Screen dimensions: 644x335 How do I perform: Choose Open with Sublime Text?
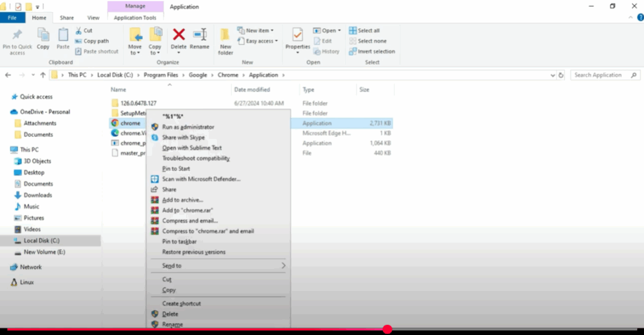218,148
